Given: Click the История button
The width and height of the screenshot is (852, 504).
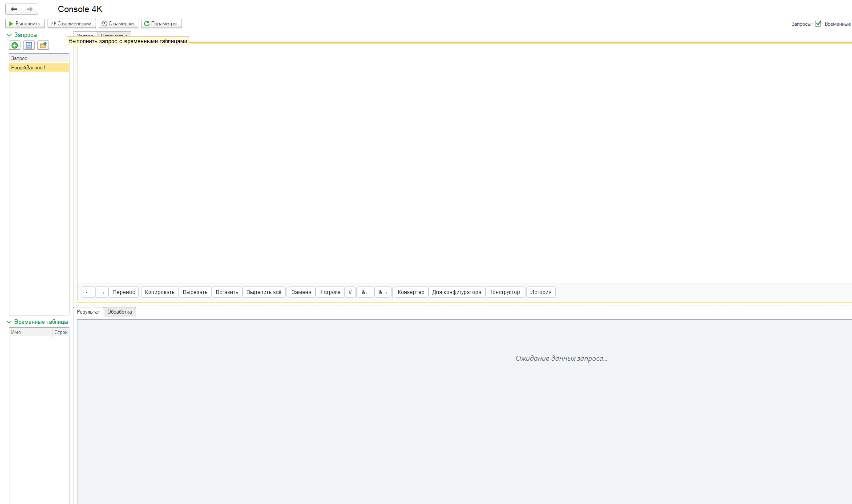Looking at the screenshot, I should 541,292.
